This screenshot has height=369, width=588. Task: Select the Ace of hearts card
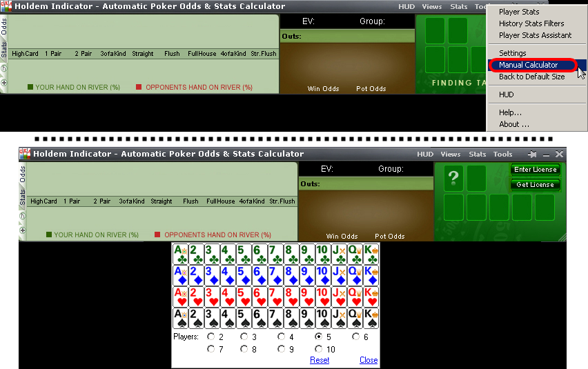[x=180, y=297]
